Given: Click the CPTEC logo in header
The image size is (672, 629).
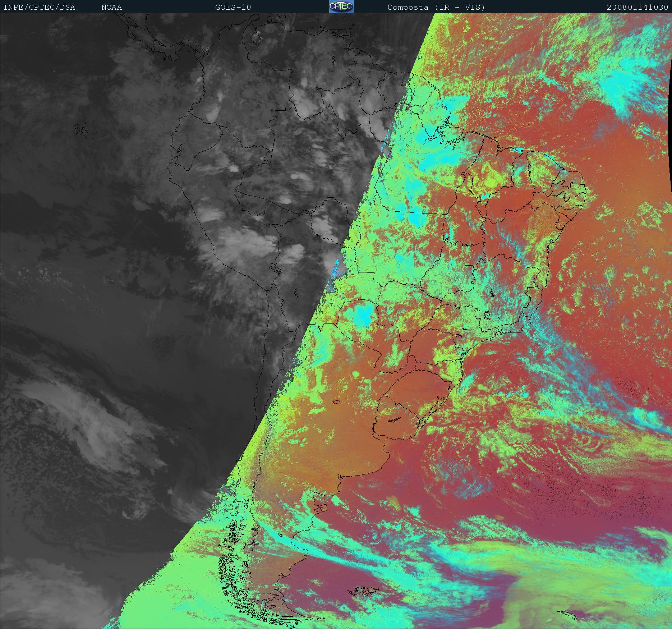Looking at the screenshot, I should point(341,7).
